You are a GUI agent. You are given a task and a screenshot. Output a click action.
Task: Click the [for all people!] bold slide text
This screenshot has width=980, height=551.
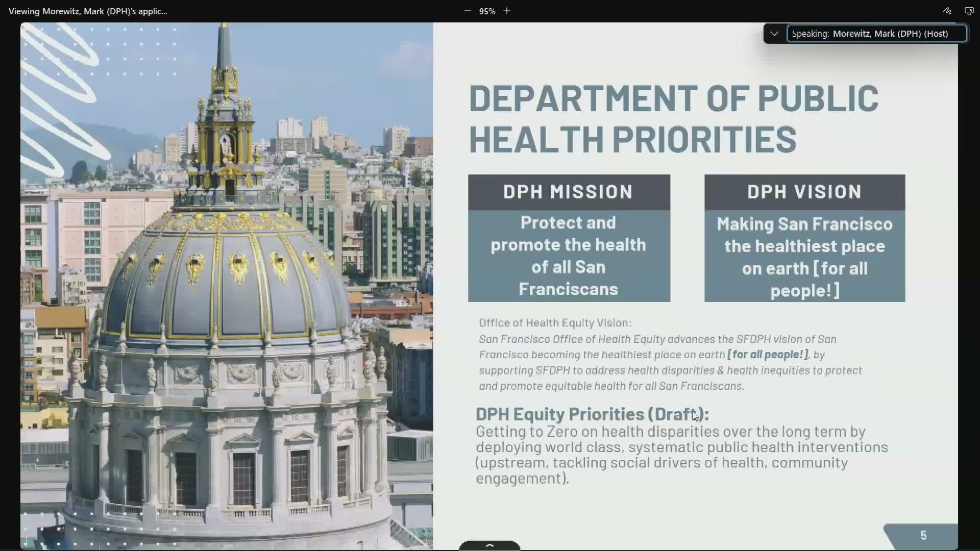768,355
